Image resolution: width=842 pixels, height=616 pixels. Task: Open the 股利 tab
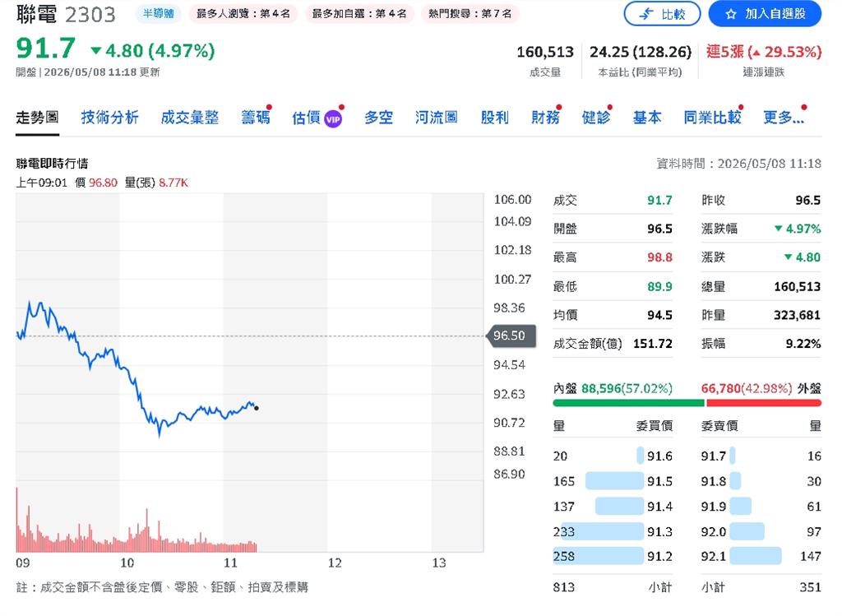click(x=494, y=117)
